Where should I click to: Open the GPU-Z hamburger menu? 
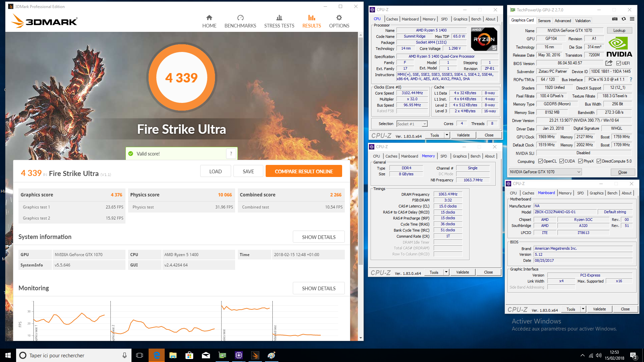pos(632,19)
